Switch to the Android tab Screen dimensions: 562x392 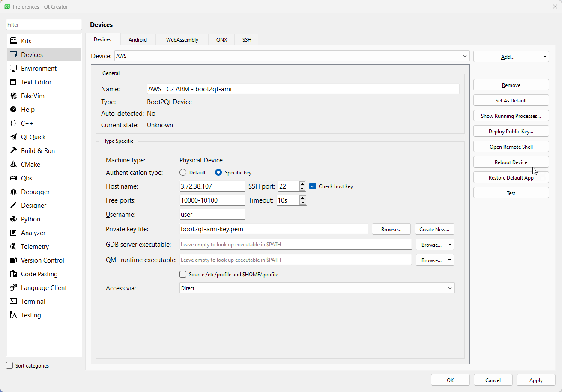[x=138, y=40]
